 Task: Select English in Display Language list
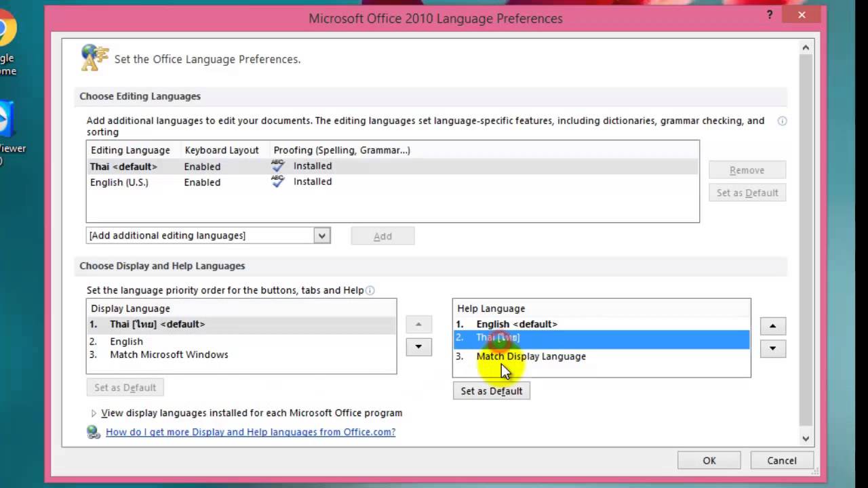(241, 342)
